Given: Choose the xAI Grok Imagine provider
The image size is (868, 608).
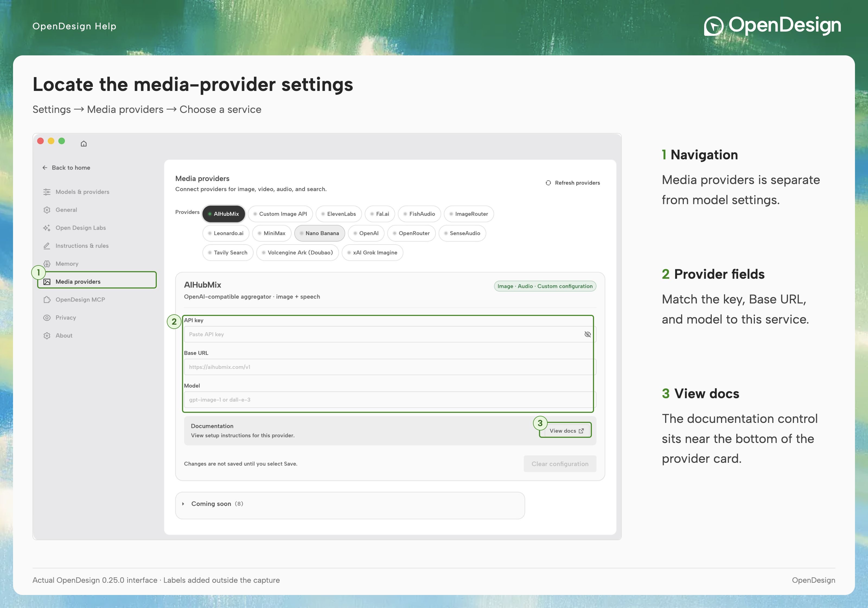Looking at the screenshot, I should click(372, 253).
